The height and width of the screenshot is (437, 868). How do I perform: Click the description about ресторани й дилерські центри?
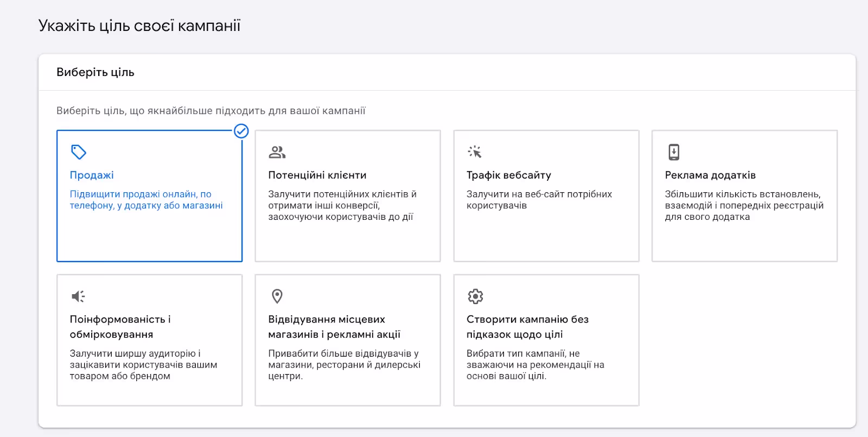click(344, 365)
